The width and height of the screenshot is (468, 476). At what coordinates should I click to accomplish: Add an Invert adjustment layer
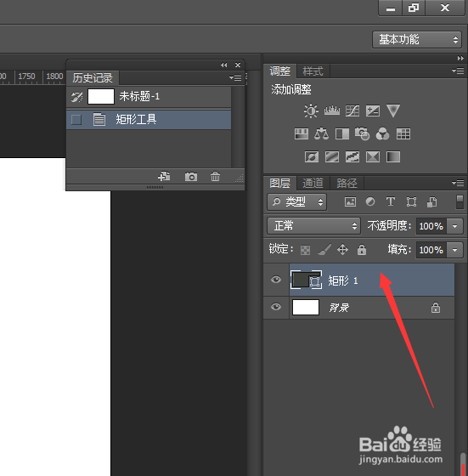(x=312, y=157)
